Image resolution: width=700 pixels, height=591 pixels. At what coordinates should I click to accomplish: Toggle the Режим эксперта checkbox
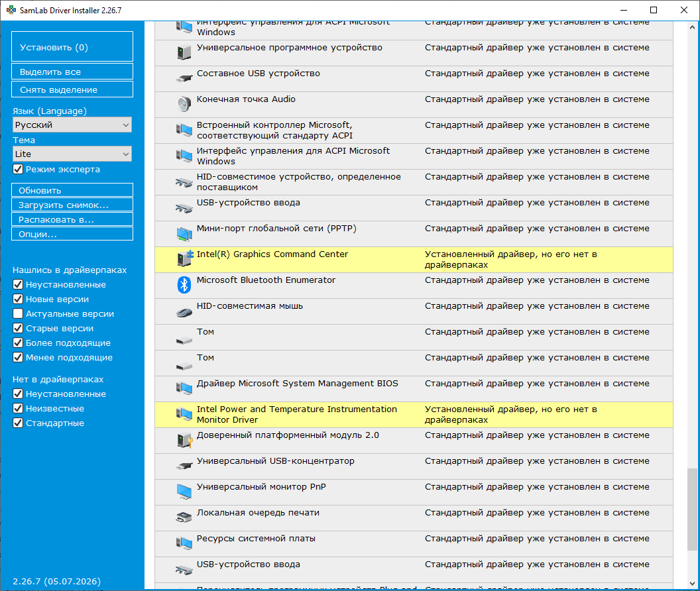18,169
